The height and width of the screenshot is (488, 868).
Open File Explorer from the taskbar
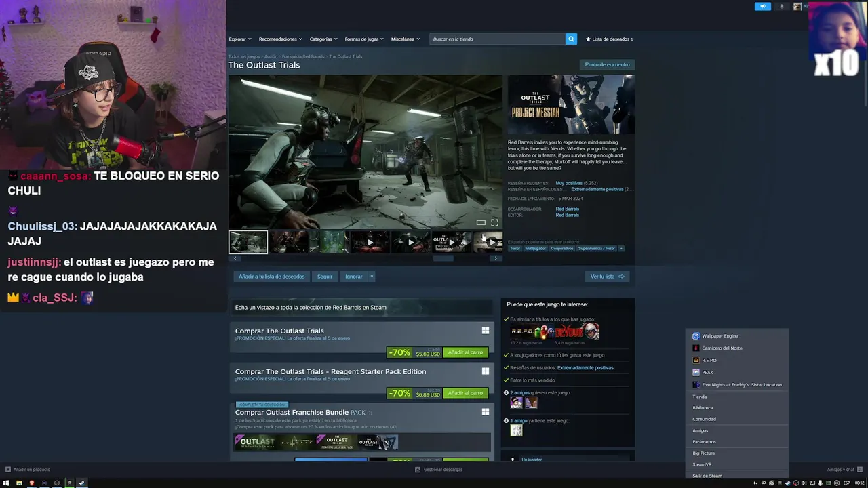(19, 483)
